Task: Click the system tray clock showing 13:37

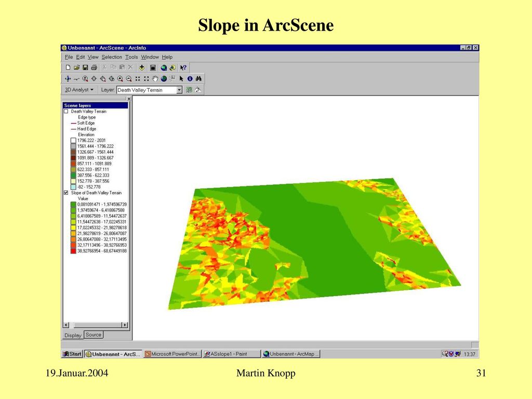Action: pyautogui.click(x=470, y=354)
